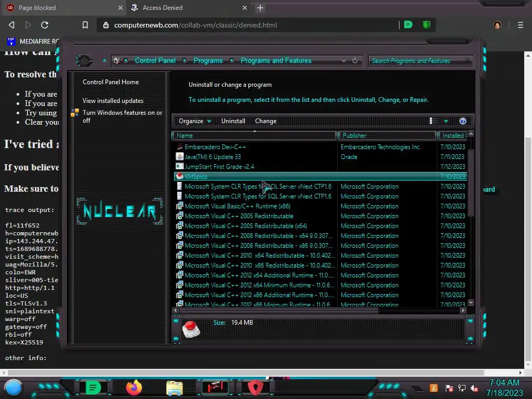Viewport: 532px width, 399px height.
Task: Open the view options dropdown arrow
Action: pyautogui.click(x=446, y=121)
